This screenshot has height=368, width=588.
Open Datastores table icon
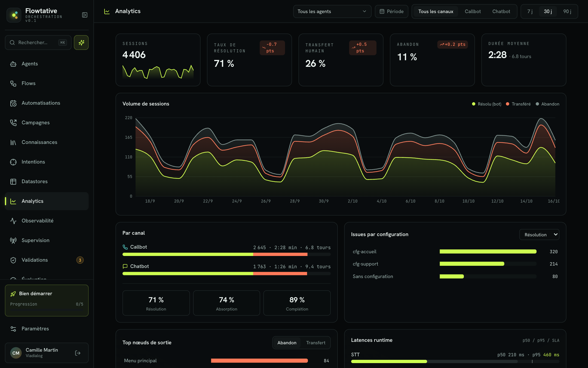13,182
